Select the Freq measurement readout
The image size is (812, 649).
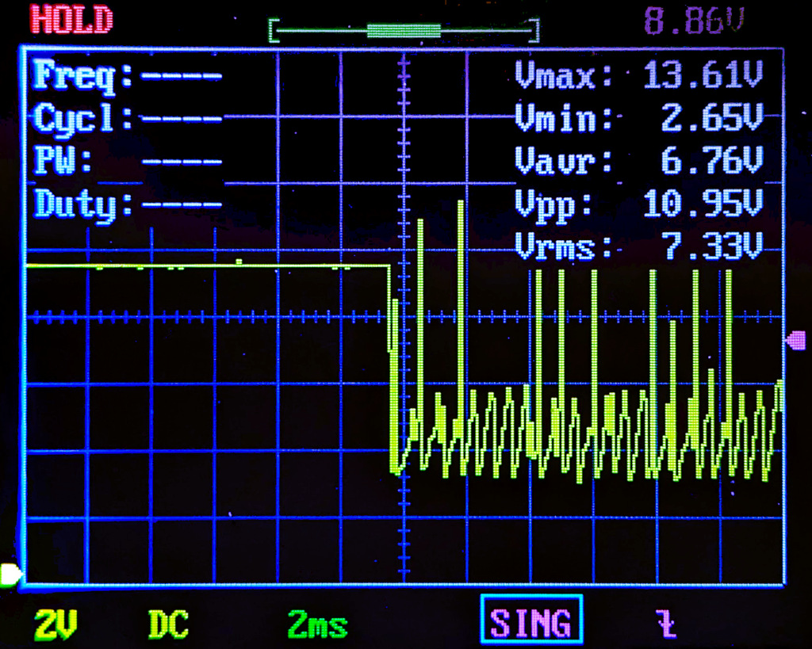point(127,77)
